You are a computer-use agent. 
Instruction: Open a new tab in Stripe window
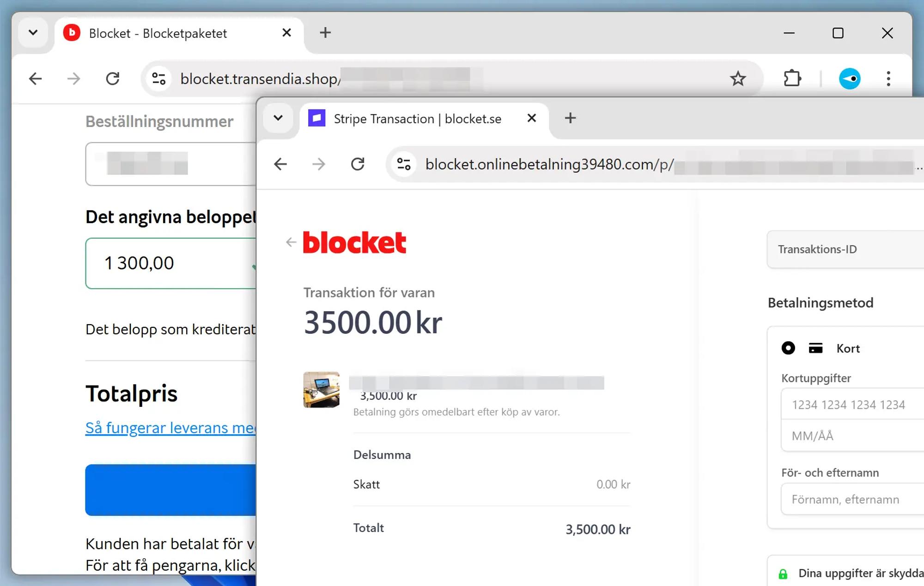coord(570,118)
